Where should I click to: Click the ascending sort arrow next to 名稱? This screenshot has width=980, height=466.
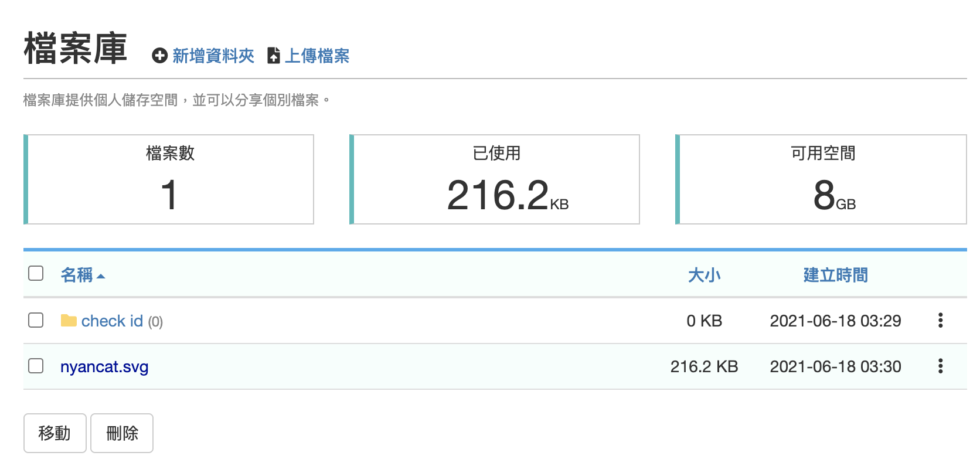101,276
